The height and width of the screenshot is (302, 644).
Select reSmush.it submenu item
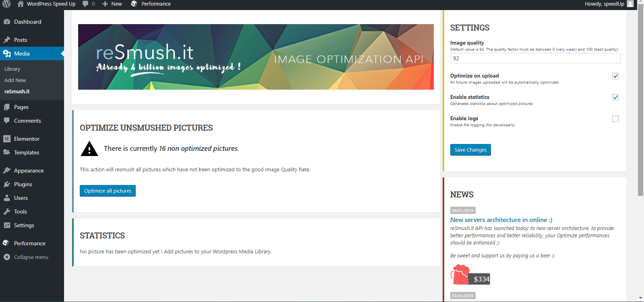coord(17,92)
